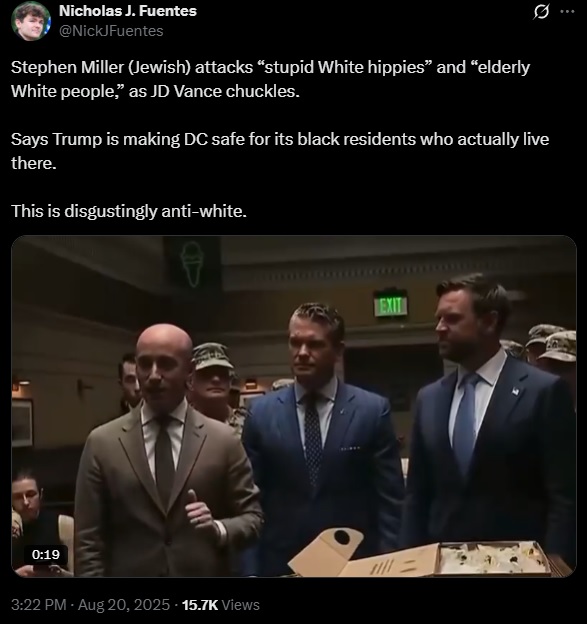Click the Aug 20, 2025 date
Screen dimensions: 587x624
click(124, 604)
